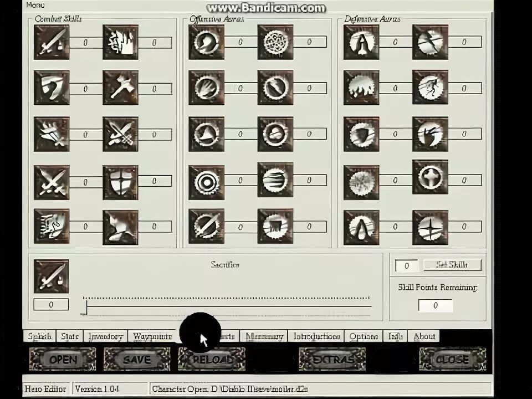Choose the bottom-right icon in Combat Skills
Viewport: 532px width, 399px height.
[120, 227]
